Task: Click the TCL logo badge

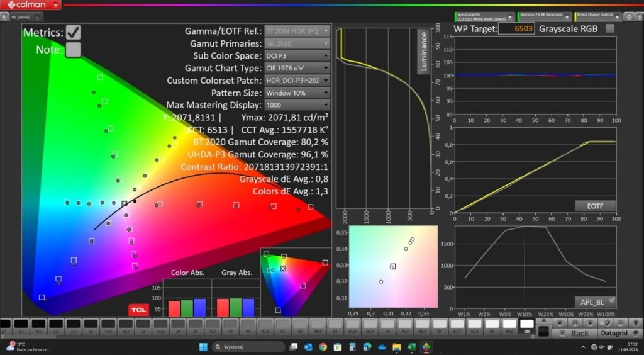Action: [x=138, y=310]
